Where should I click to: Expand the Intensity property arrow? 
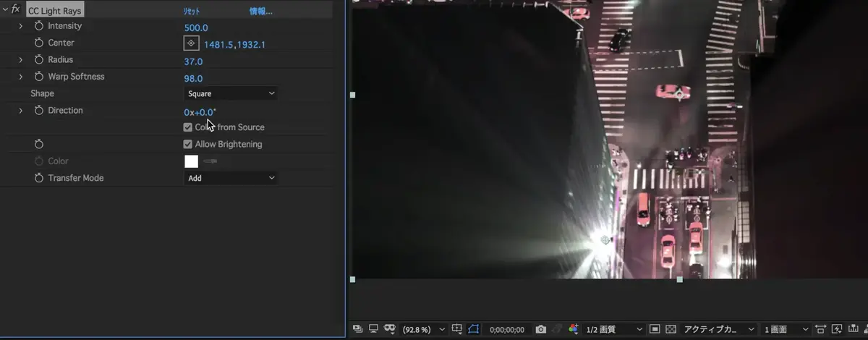[21, 26]
